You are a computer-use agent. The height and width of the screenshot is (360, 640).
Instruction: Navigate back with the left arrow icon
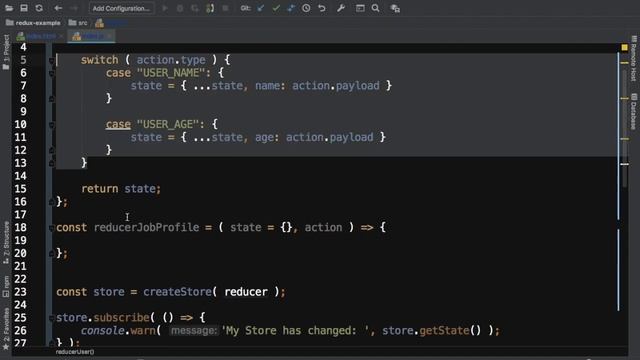point(58,8)
